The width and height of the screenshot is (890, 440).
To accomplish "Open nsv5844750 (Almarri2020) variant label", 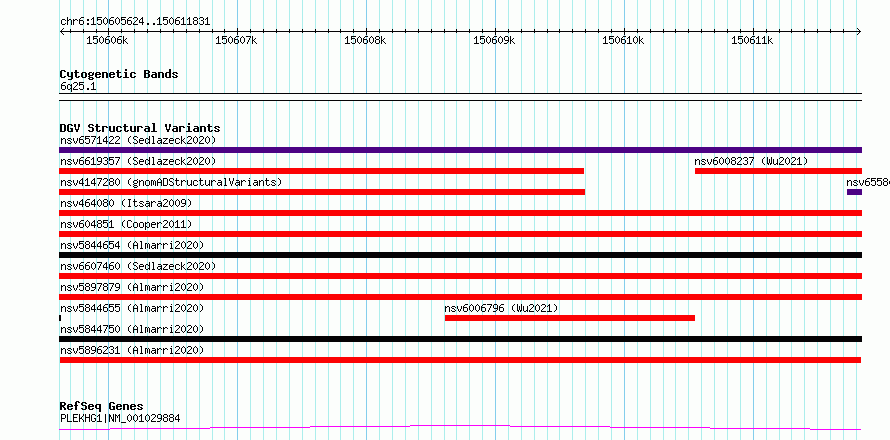I will [132, 329].
